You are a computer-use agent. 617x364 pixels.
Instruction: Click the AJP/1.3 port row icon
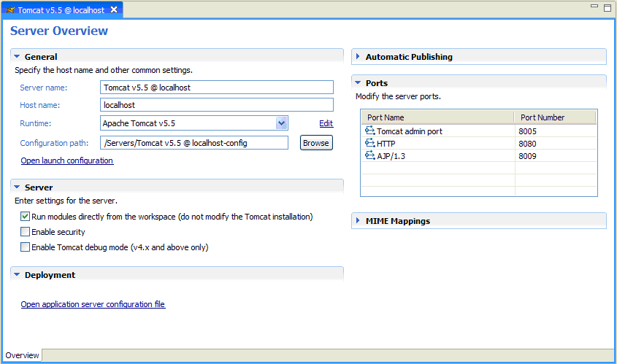(x=370, y=155)
